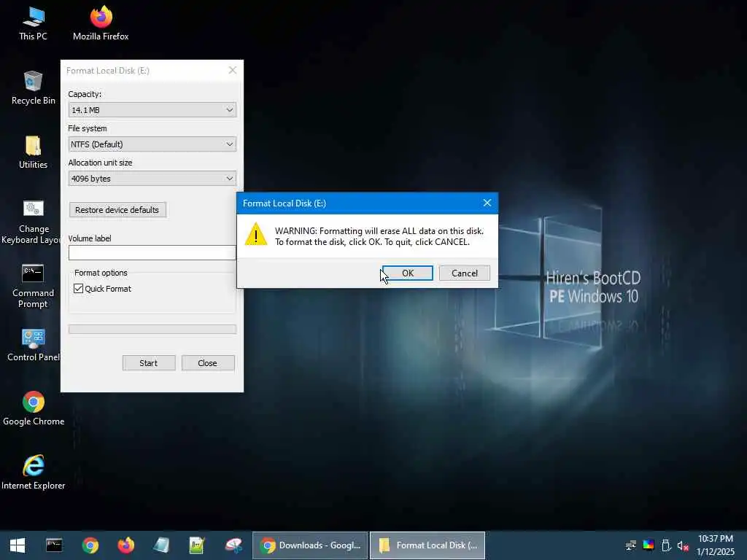Click the format progress bar
This screenshot has width=747, height=560.
pyautogui.click(x=152, y=330)
